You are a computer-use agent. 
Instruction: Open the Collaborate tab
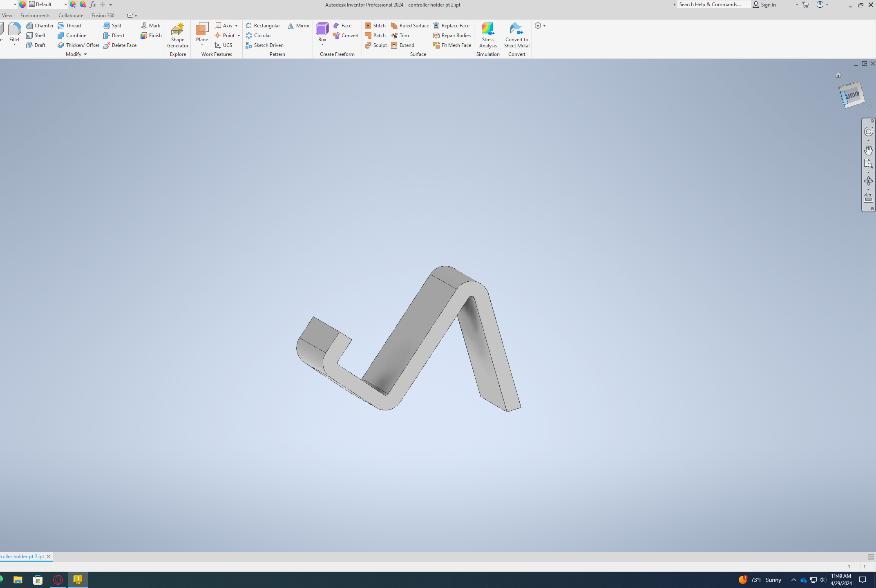71,15
